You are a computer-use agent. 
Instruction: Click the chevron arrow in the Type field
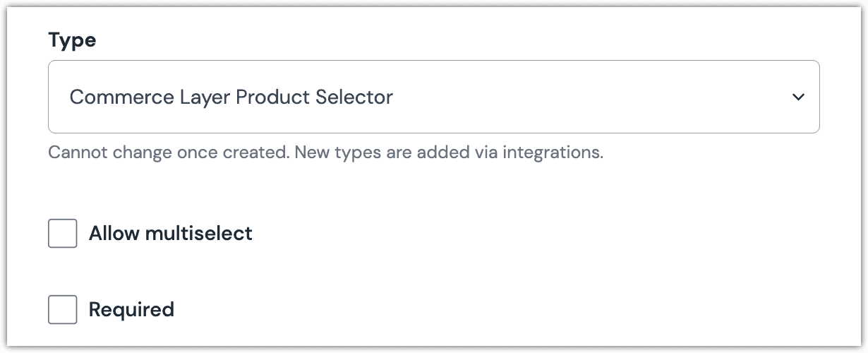(x=798, y=97)
